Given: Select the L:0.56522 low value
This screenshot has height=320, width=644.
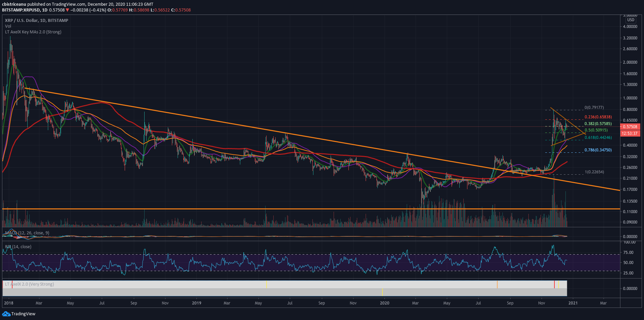Looking at the screenshot, I should tap(160, 10).
